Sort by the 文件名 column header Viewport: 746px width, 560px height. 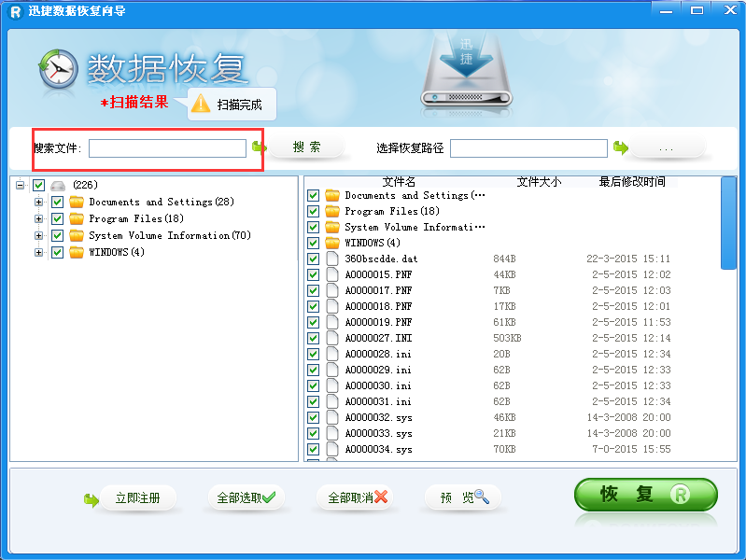[399, 182]
